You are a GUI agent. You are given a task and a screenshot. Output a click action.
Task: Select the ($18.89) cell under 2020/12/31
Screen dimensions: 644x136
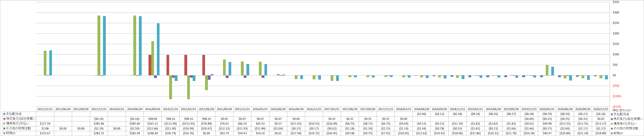click(601, 133)
